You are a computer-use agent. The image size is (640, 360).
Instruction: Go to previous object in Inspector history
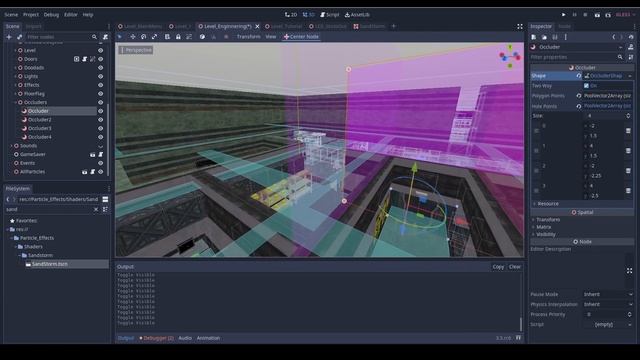tap(613, 37)
